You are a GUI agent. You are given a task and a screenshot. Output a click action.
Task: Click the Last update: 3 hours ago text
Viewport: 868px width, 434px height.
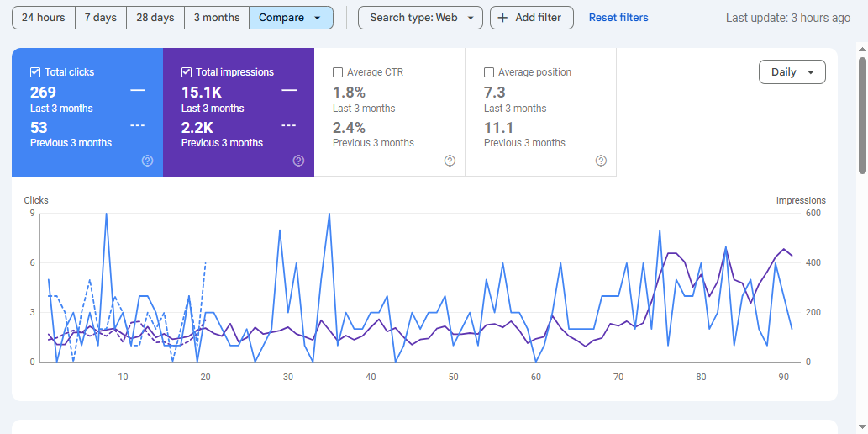(x=787, y=18)
